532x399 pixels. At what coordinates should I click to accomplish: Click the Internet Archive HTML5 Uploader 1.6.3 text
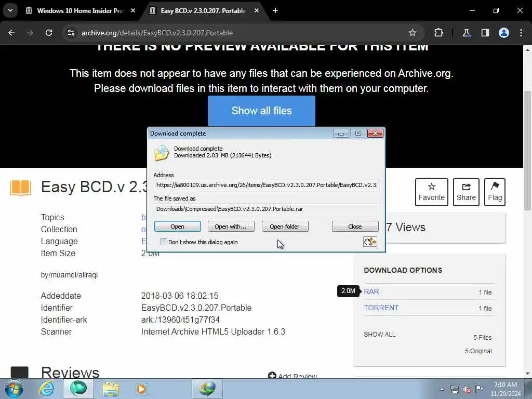click(213, 332)
